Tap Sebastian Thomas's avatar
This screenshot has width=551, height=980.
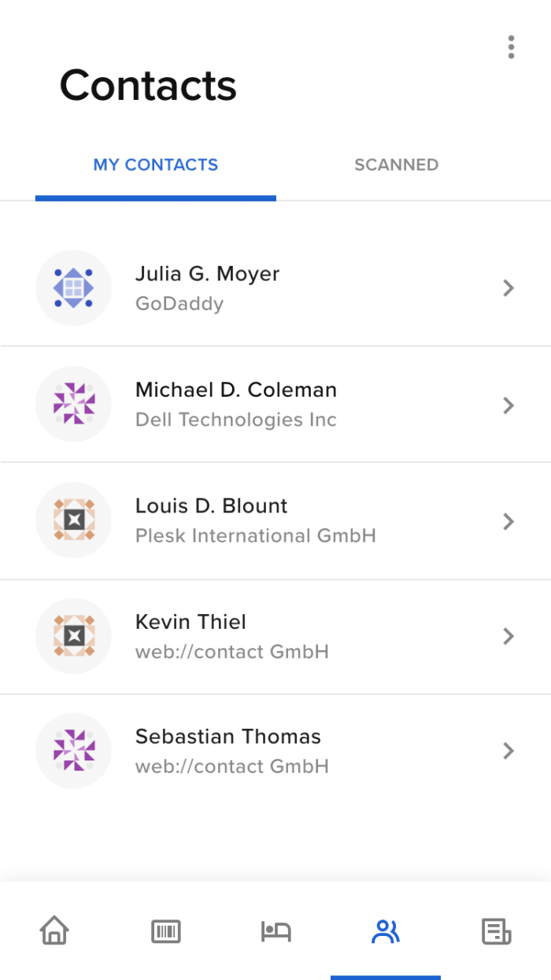73,751
